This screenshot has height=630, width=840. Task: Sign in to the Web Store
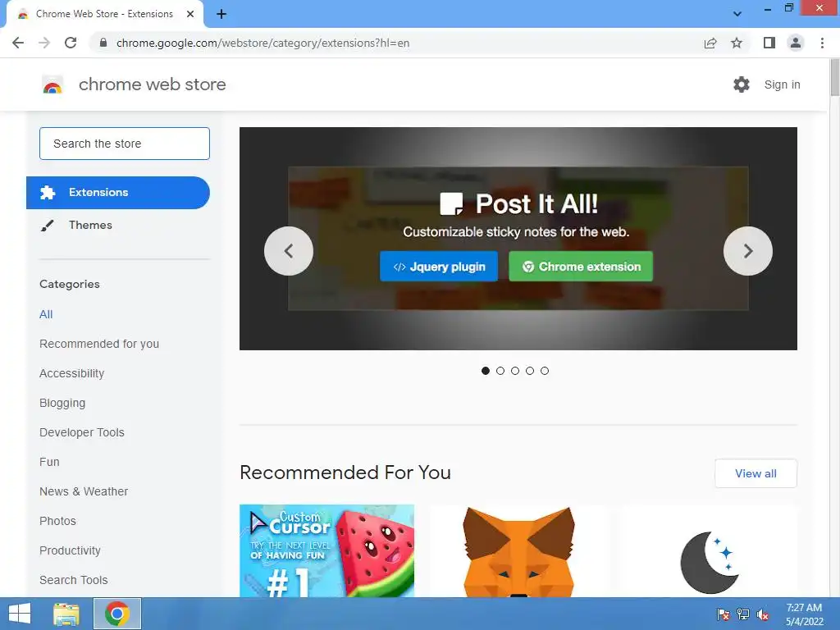click(782, 84)
